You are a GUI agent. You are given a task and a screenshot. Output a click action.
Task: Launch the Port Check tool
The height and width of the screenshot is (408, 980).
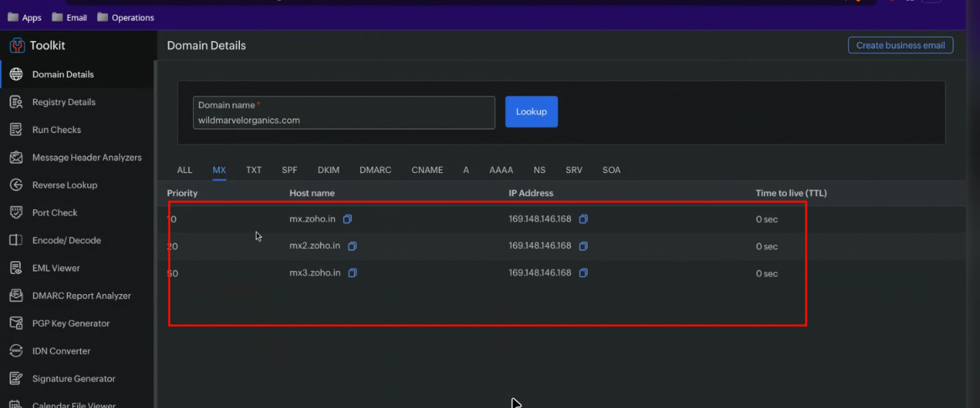[55, 213]
